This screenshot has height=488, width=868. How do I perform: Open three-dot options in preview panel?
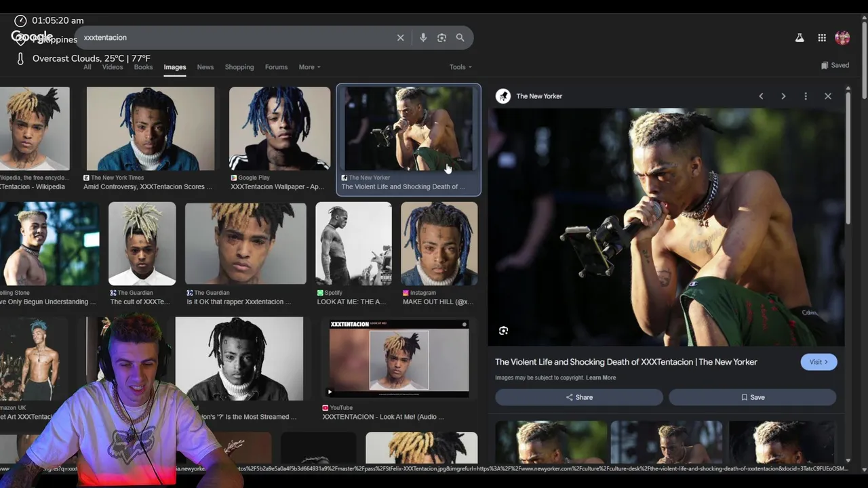pos(806,96)
